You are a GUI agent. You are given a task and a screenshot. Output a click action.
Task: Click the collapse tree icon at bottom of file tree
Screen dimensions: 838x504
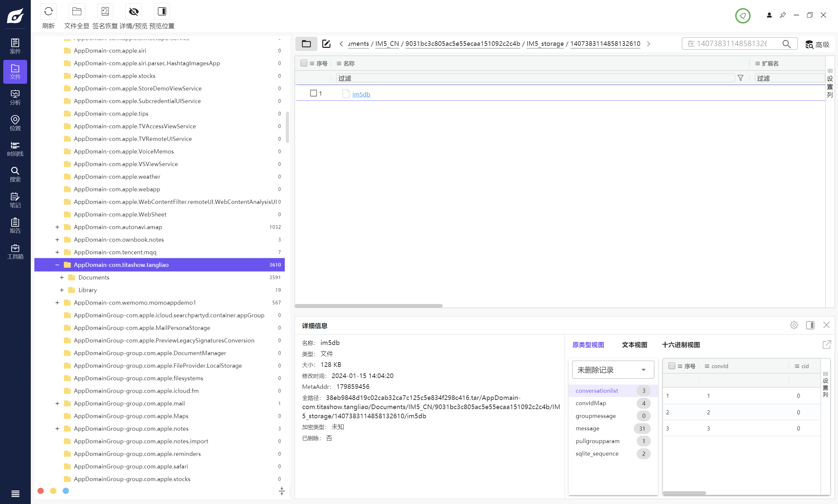[282, 491]
